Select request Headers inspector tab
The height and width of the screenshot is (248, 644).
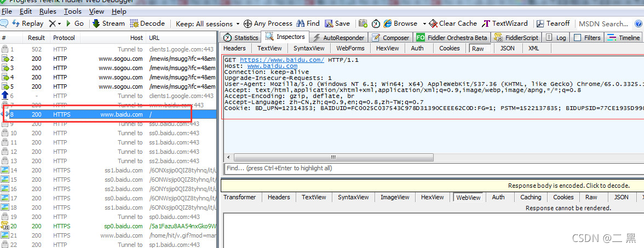coord(234,48)
